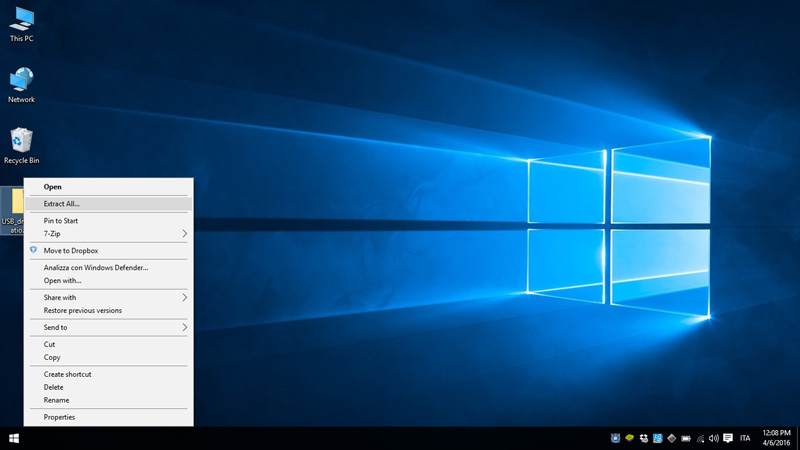Switch the ITA input language indicator
800x450 pixels.
[x=745, y=438]
